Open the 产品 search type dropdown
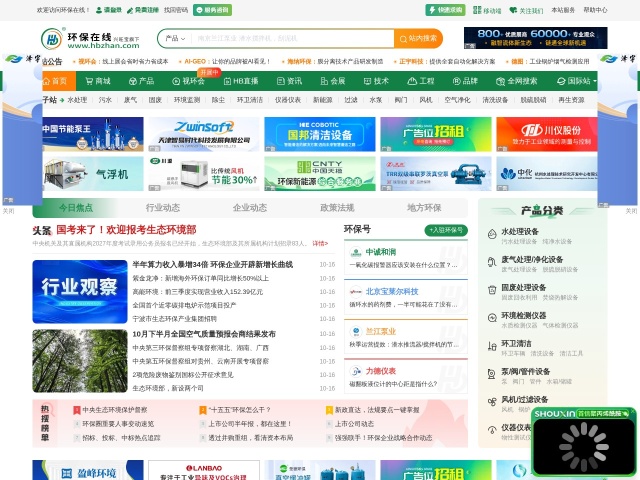The height and width of the screenshot is (480, 640). [x=175, y=38]
